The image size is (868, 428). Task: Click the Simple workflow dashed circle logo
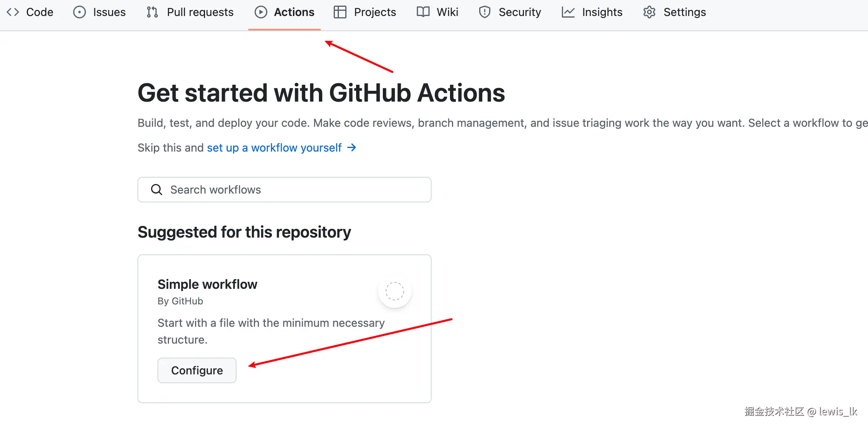click(394, 291)
